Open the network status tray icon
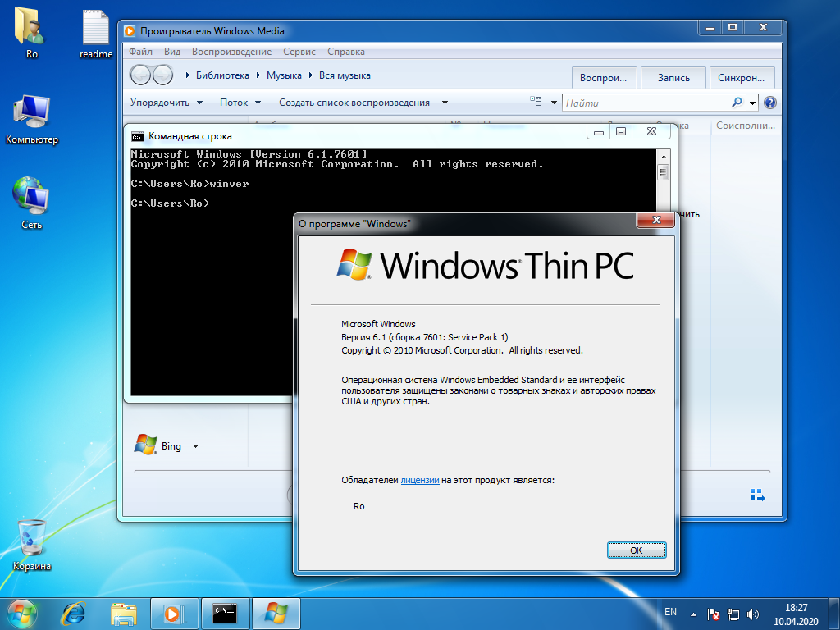 pyautogui.click(x=733, y=613)
